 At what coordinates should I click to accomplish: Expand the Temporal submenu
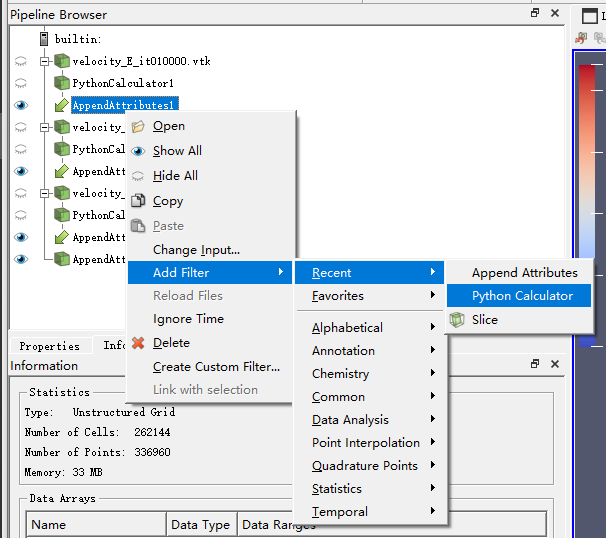point(369,512)
